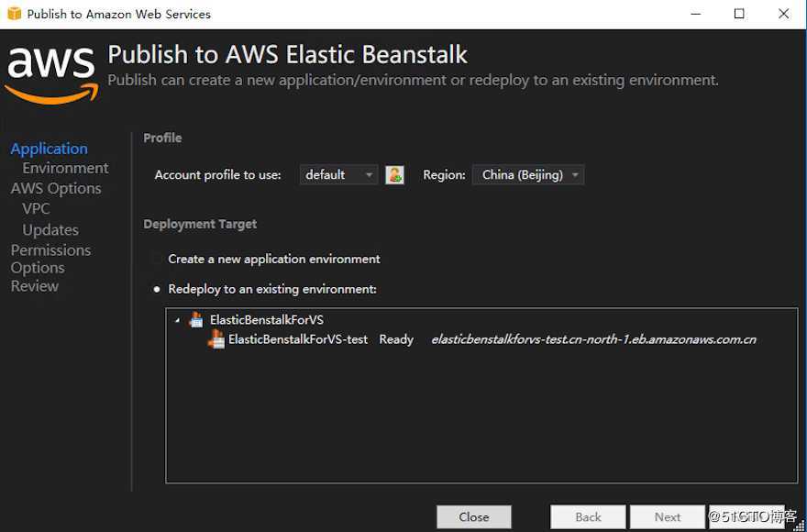
Task: Open the AWS Options step
Action: tap(56, 188)
